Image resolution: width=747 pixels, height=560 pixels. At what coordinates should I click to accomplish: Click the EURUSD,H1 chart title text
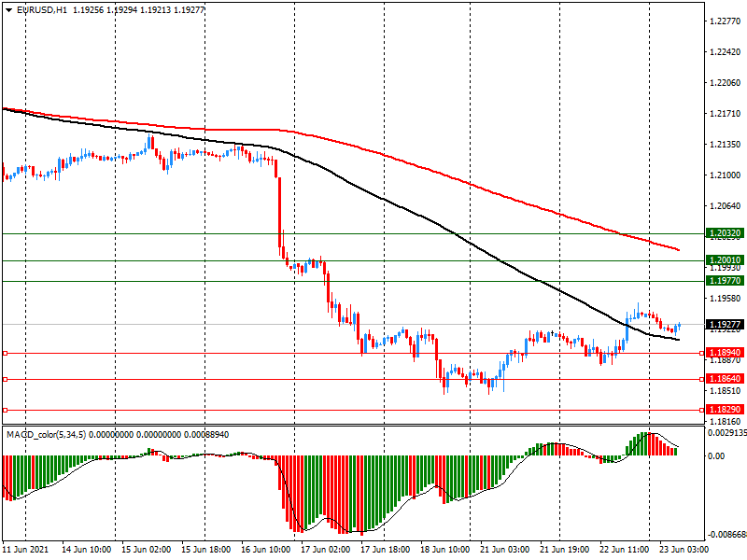(42, 9)
